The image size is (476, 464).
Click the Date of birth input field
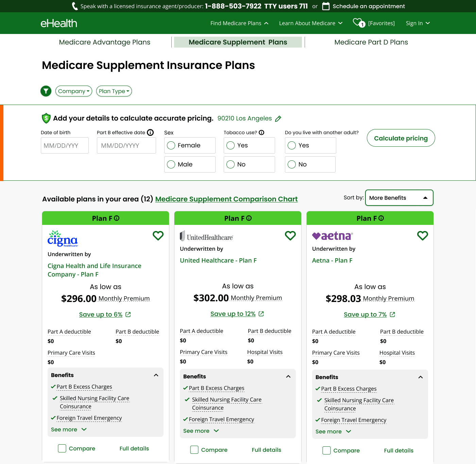(x=65, y=145)
